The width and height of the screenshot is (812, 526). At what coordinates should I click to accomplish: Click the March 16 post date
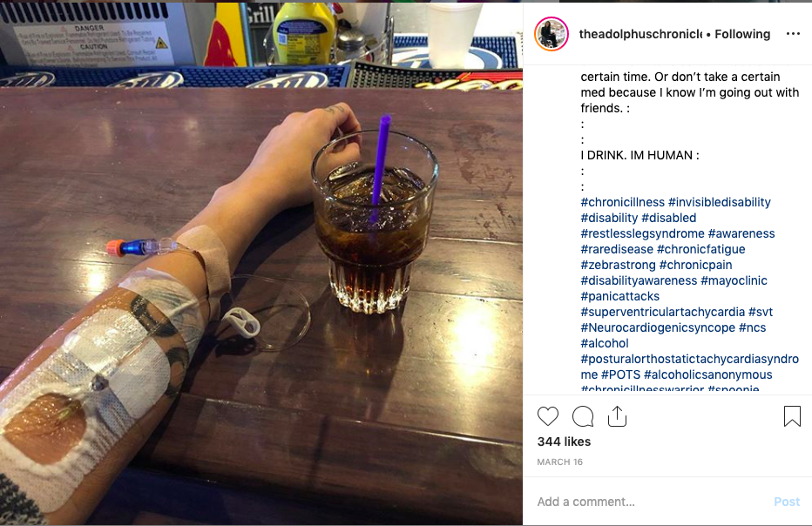point(560,462)
